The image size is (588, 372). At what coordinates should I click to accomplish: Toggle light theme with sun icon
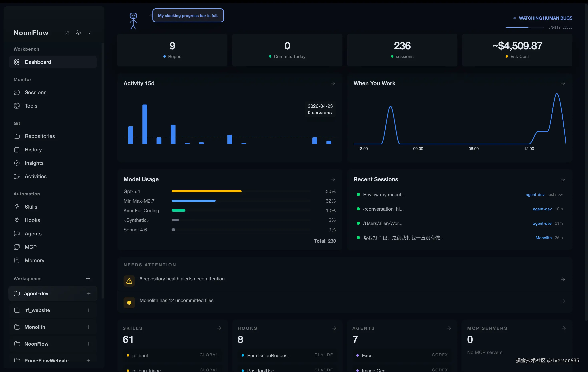(x=67, y=33)
